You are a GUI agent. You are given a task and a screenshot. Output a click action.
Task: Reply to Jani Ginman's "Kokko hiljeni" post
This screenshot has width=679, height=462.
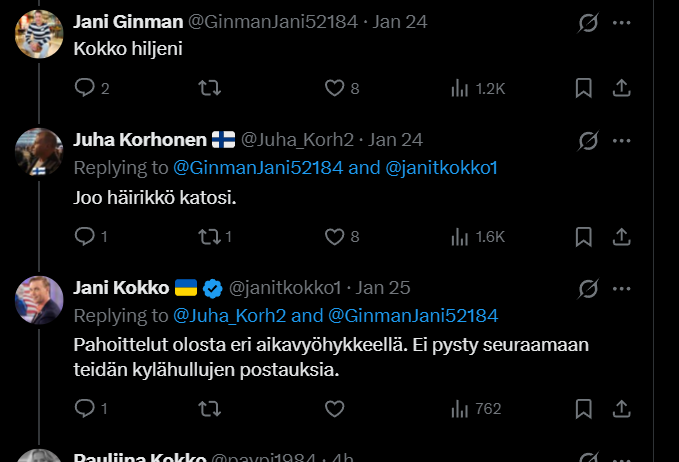click(84, 89)
